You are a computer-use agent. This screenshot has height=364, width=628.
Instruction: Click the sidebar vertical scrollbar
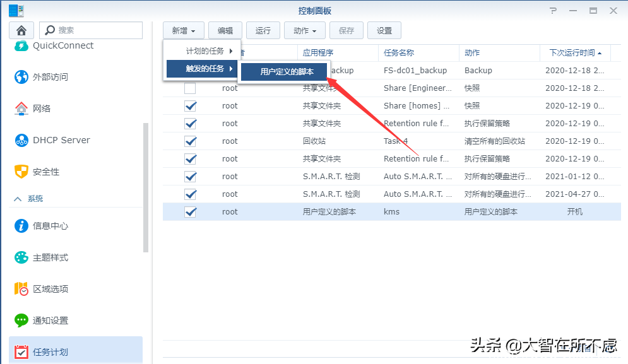(x=146, y=187)
